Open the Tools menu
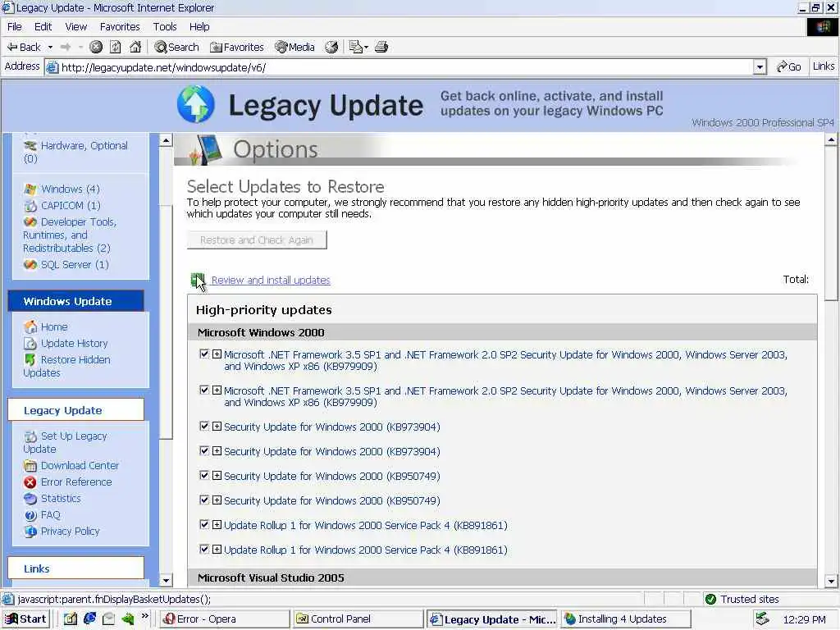This screenshot has width=840, height=630. (164, 27)
